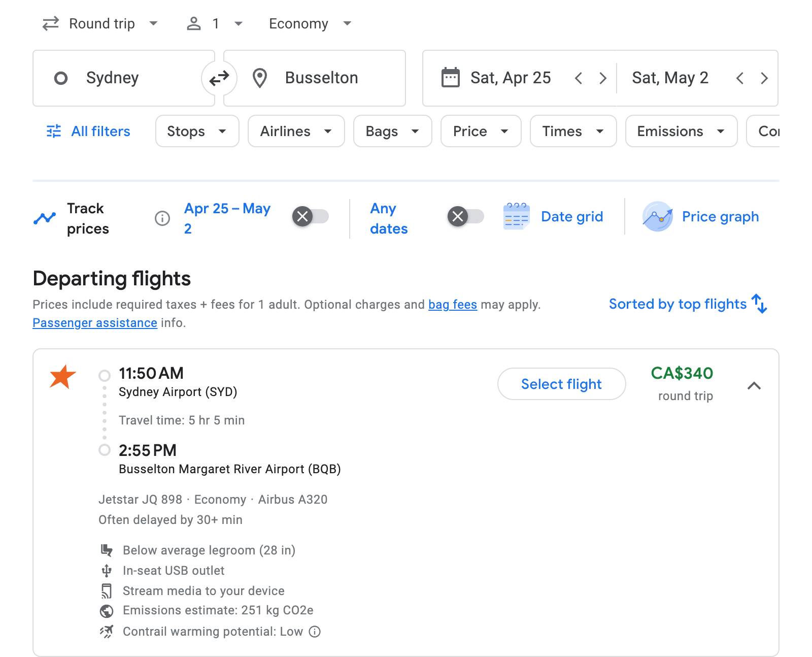Viewport: 812px width, 657px height.
Task: Collapse the Jetstar flight details
Action: pos(755,386)
